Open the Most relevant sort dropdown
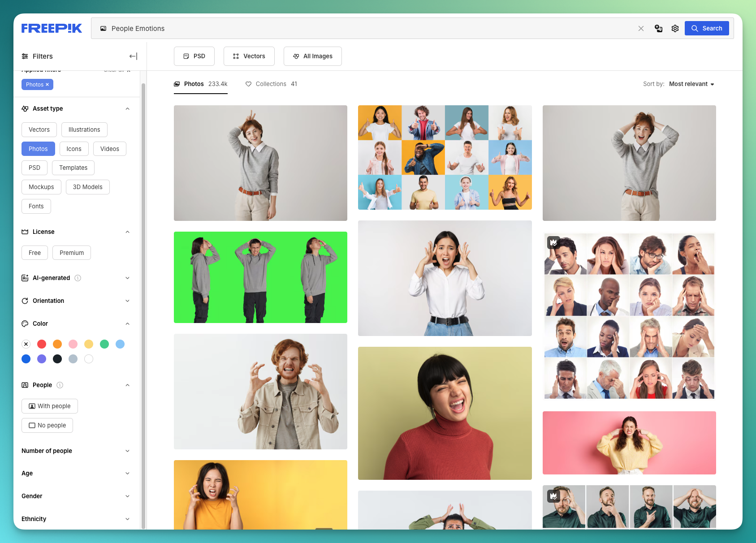Screen dimensions: 756x543 click(691, 84)
